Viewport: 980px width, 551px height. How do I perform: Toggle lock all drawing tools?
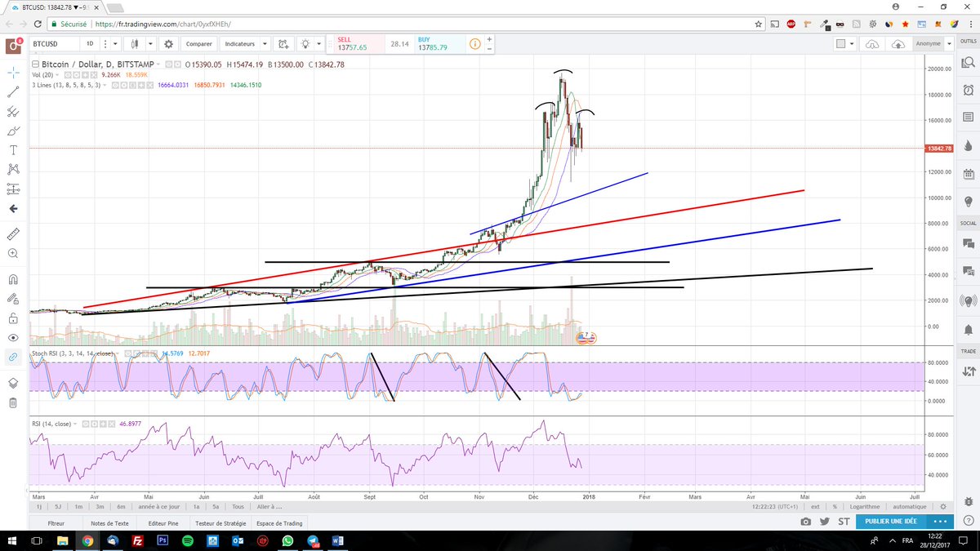tap(13, 318)
